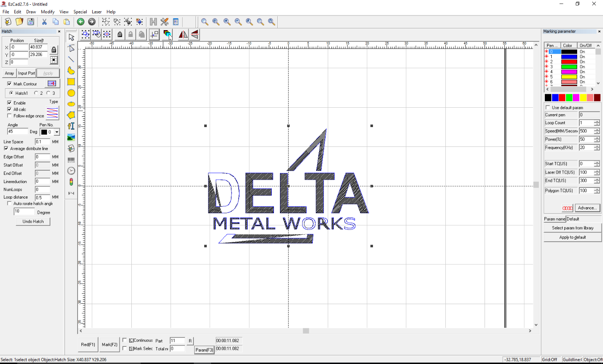Open the Pen No. dropdown
Image resolution: width=603 pixels, height=364 pixels.
click(x=57, y=132)
